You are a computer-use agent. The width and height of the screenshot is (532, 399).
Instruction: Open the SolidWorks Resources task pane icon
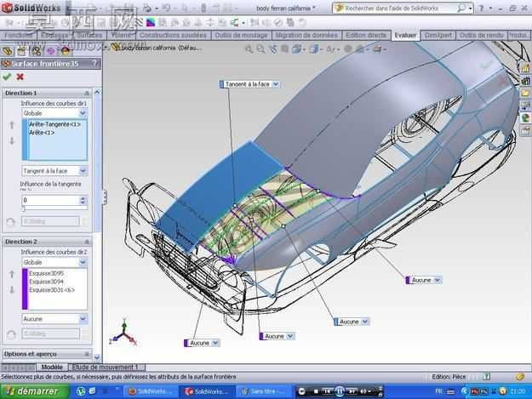[x=525, y=68]
